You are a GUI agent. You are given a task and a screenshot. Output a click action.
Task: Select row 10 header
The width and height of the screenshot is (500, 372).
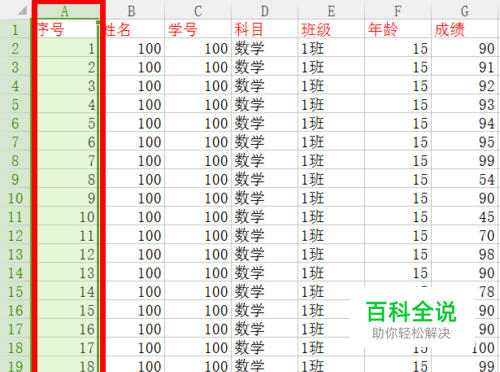(x=15, y=198)
